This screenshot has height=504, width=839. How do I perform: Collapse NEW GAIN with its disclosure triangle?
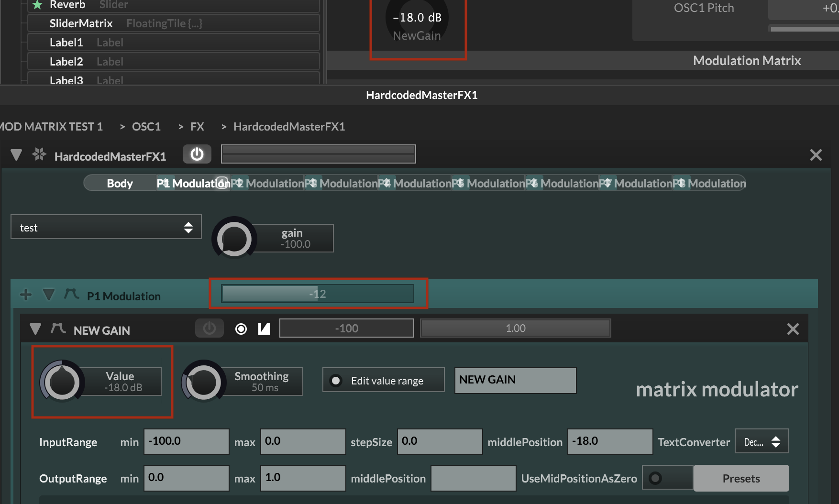point(35,329)
